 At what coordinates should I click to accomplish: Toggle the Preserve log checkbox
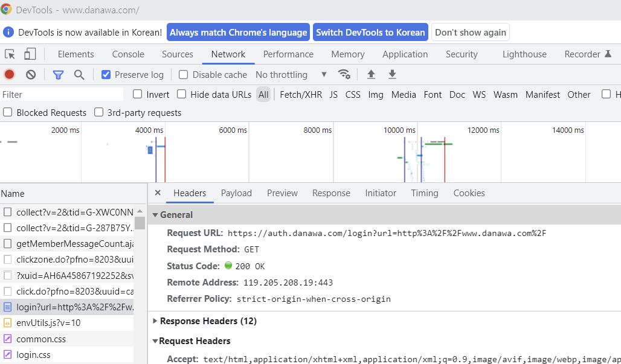point(106,74)
